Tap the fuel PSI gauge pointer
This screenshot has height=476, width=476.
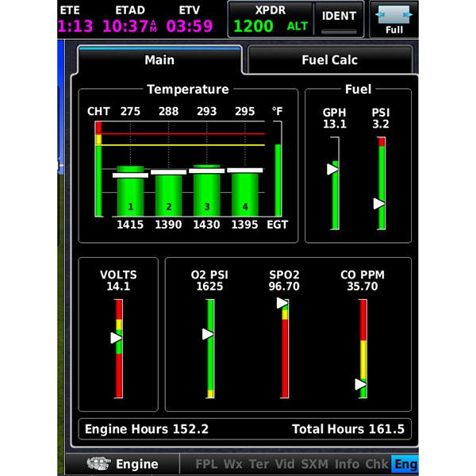click(x=378, y=203)
